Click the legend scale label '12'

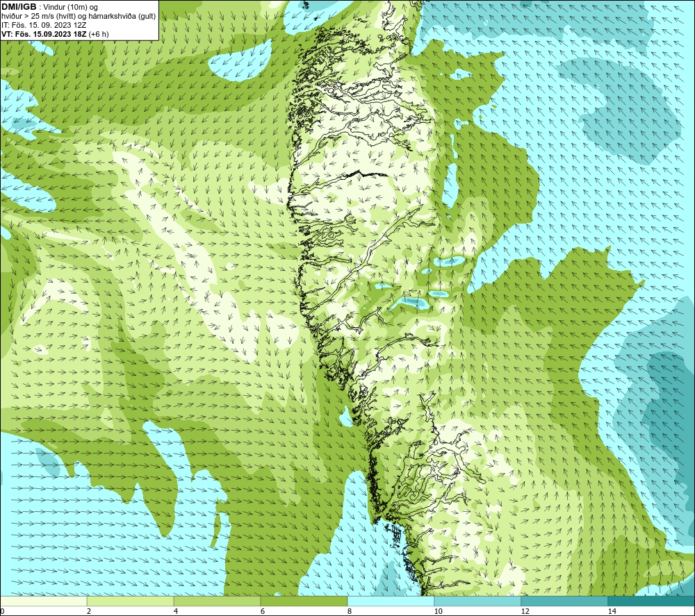tap(525, 612)
